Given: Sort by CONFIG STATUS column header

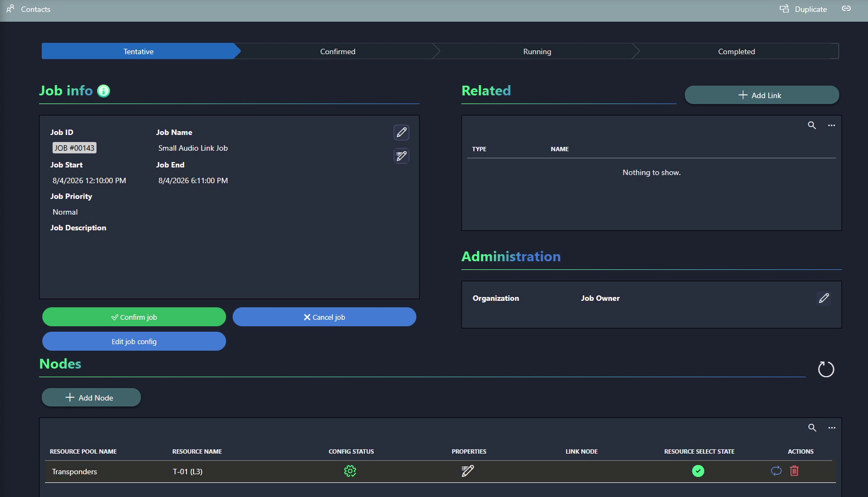Looking at the screenshot, I should pos(351,451).
